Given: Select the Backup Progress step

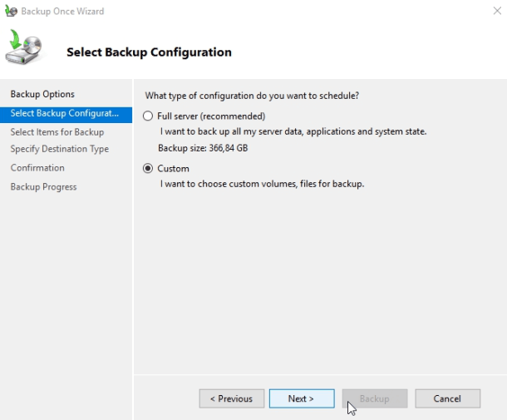Looking at the screenshot, I should [x=43, y=187].
